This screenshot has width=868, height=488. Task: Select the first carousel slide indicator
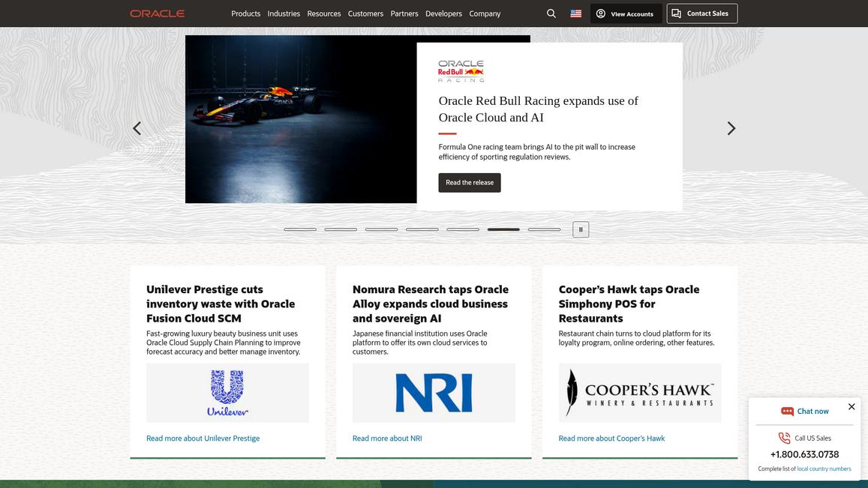[300, 229]
